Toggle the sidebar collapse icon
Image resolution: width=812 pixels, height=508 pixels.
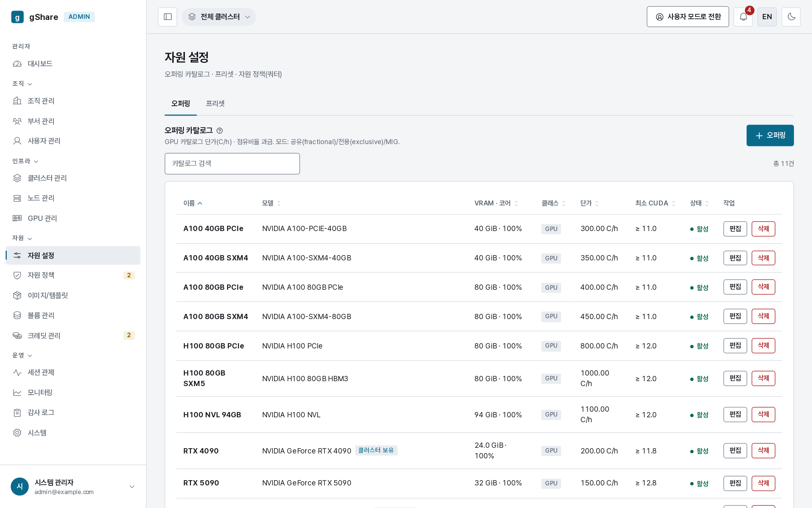click(168, 17)
